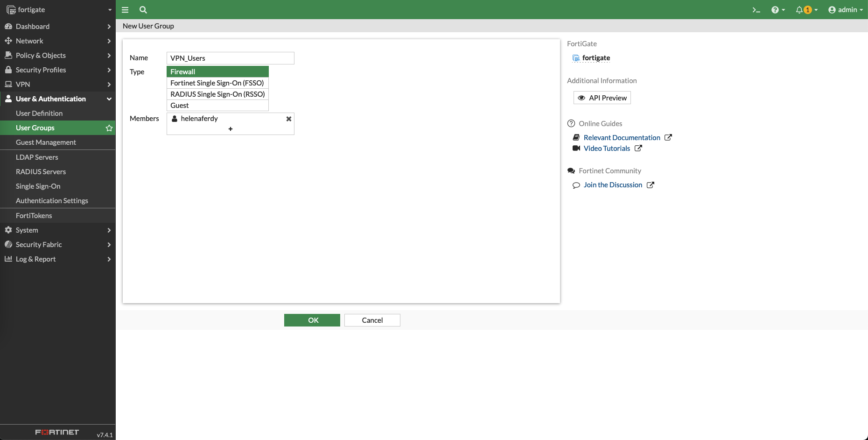This screenshot has height=440, width=868.
Task: Remove member helenaferdy with the X icon
Action: pos(289,119)
